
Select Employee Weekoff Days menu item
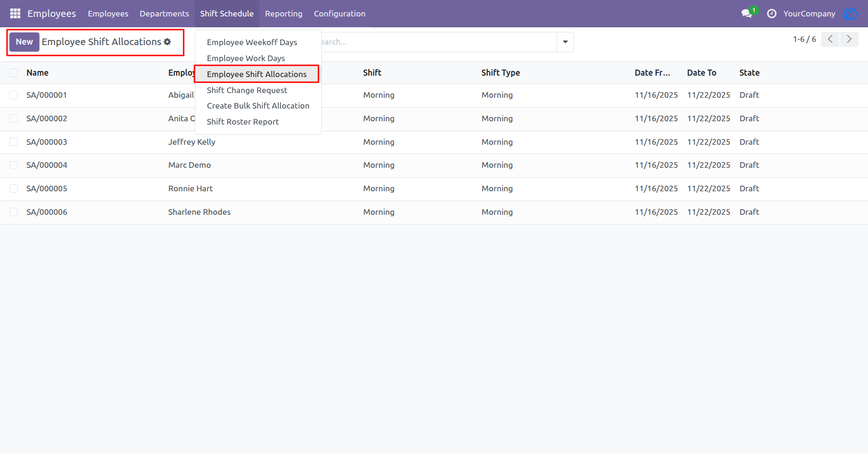(258, 42)
